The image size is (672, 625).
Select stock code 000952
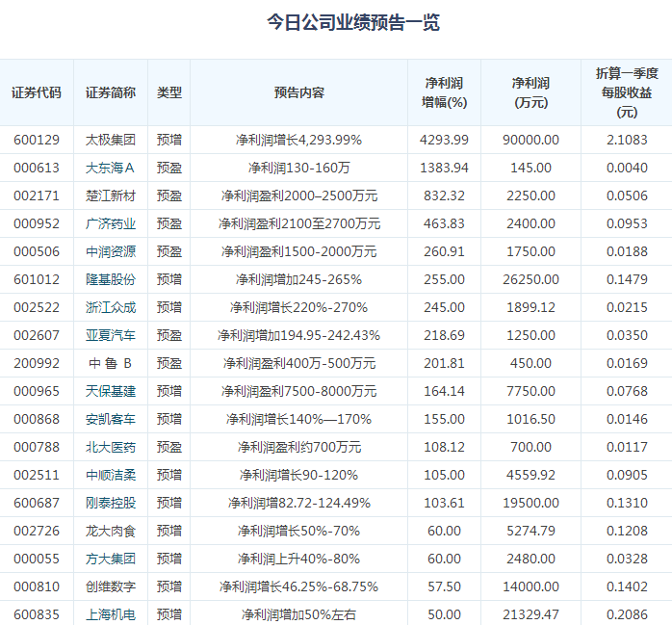pyautogui.click(x=37, y=223)
